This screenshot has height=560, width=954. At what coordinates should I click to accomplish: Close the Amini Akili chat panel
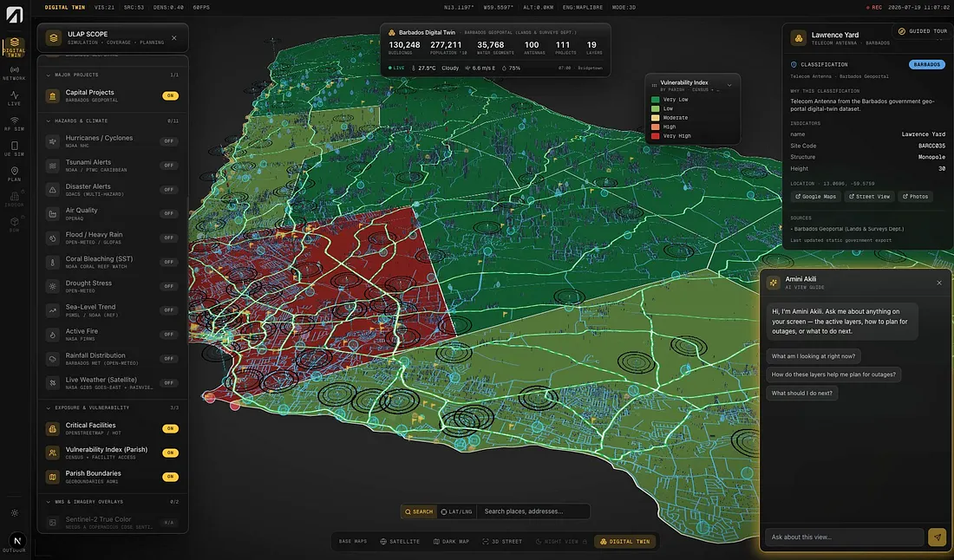(x=938, y=283)
